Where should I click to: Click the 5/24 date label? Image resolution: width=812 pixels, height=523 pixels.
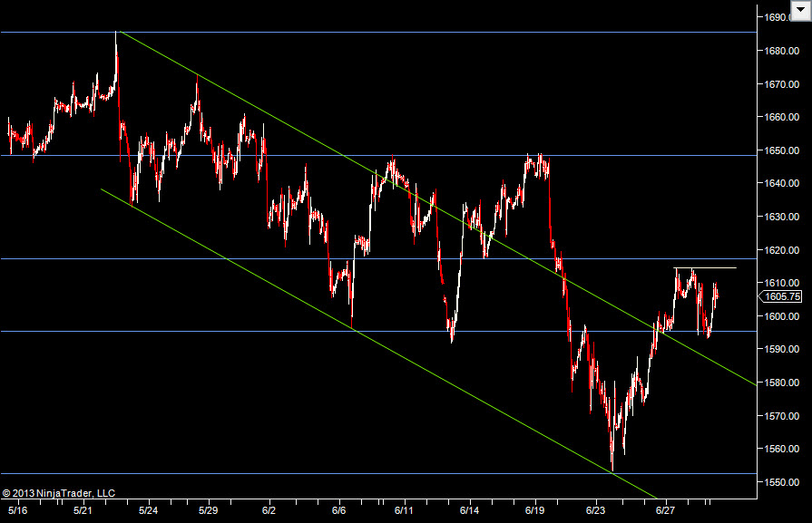148,510
